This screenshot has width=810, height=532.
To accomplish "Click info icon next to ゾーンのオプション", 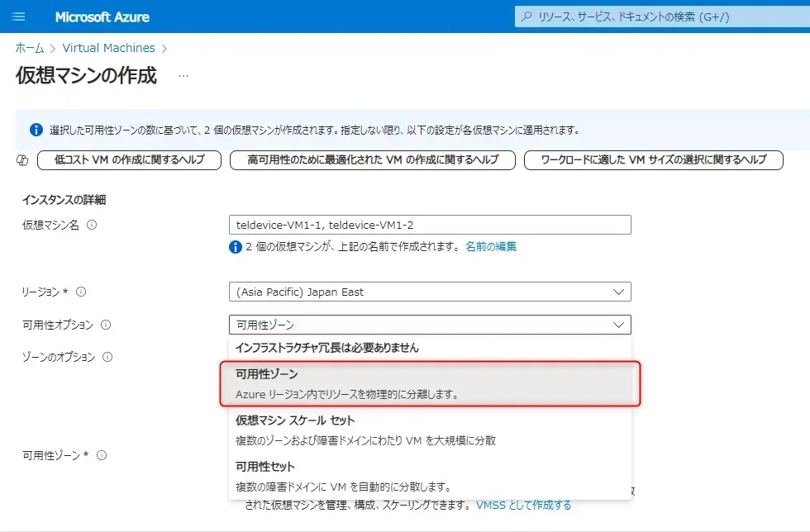I will tap(107, 357).
